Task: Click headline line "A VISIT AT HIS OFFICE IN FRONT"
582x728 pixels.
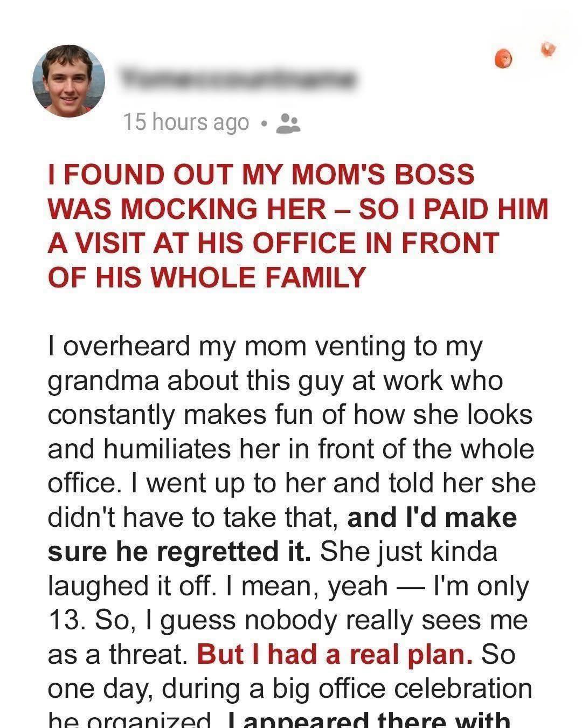Action: click(273, 243)
